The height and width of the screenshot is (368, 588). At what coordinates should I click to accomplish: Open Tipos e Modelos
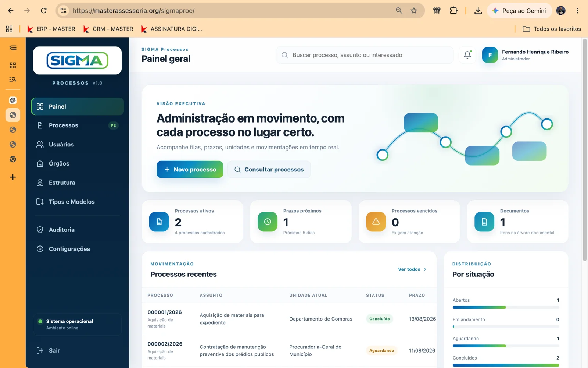click(x=77, y=202)
